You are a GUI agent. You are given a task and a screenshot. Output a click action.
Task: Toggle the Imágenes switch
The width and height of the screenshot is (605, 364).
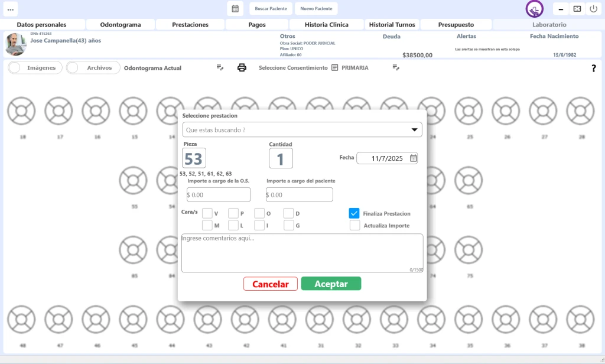[35, 67]
